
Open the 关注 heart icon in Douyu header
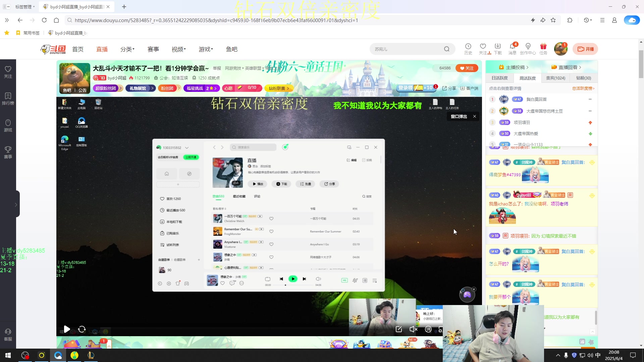point(483,49)
